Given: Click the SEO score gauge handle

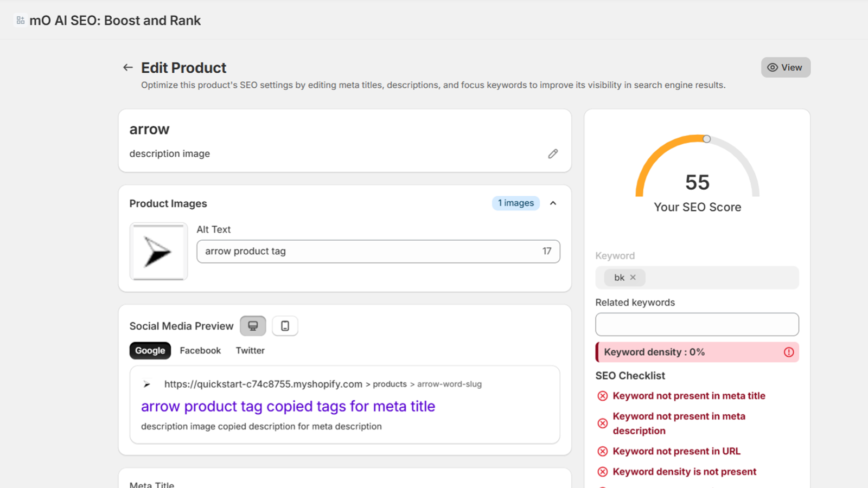Looking at the screenshot, I should tap(706, 139).
